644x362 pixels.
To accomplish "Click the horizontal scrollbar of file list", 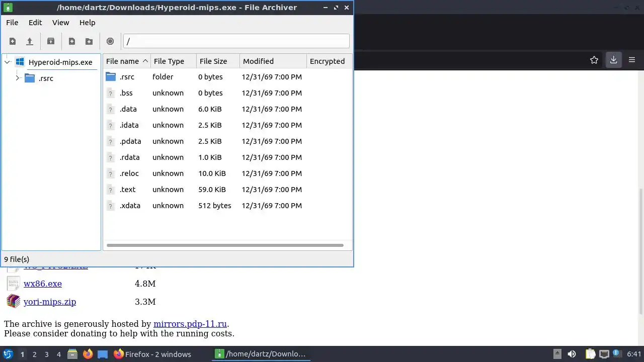I will click(225, 245).
